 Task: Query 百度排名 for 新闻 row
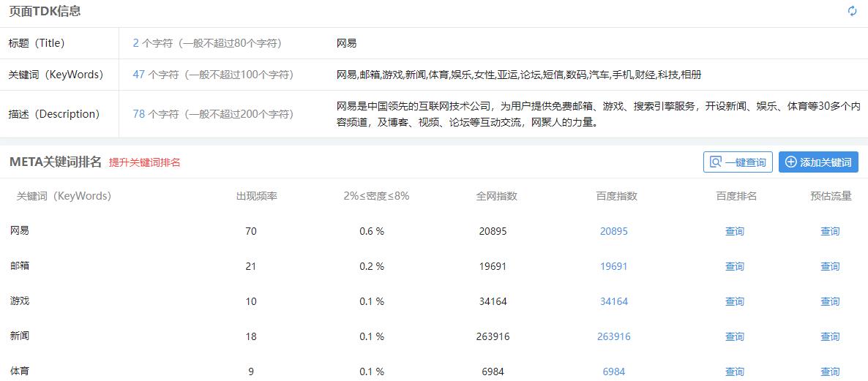pyautogui.click(x=735, y=336)
